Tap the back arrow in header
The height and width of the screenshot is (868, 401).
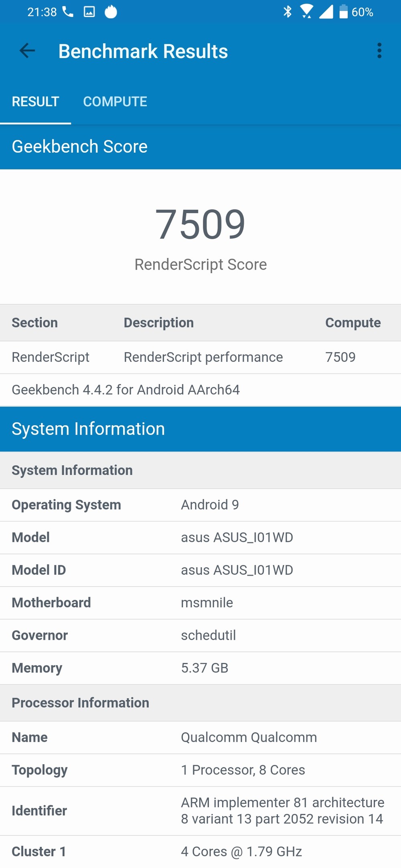27,51
